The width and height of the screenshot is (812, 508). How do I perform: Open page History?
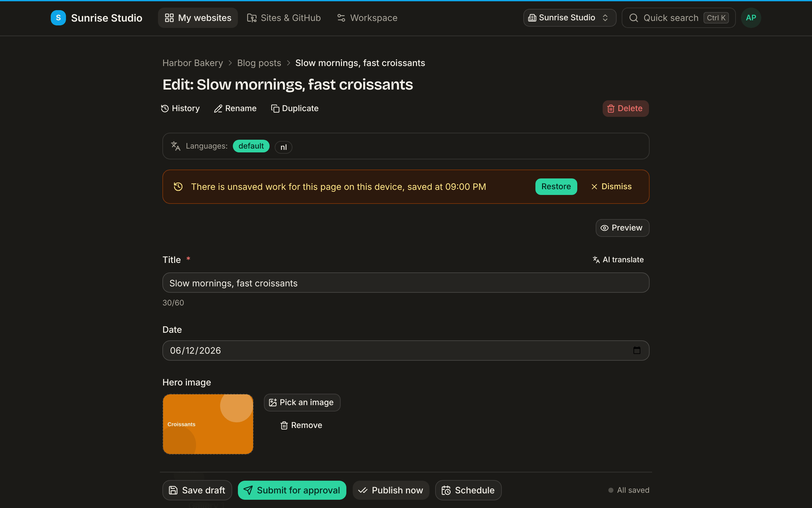pos(180,109)
